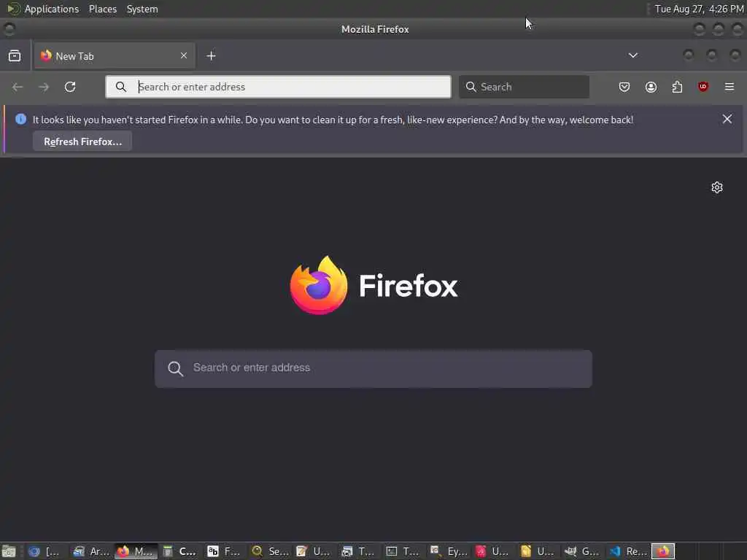The height and width of the screenshot is (560, 747).
Task: Switch to the yellow 'U...' taskbar window
Action: click(538, 551)
